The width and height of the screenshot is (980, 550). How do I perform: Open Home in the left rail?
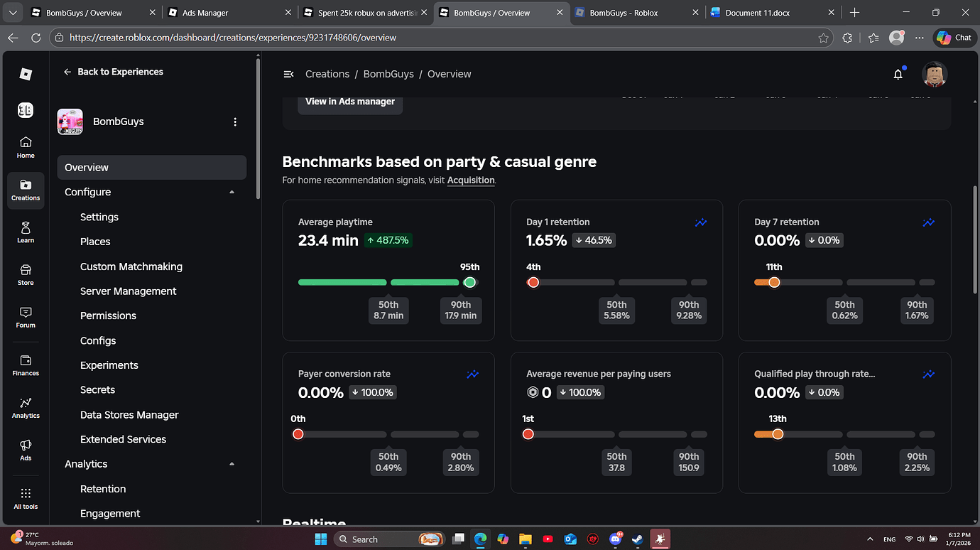(26, 148)
